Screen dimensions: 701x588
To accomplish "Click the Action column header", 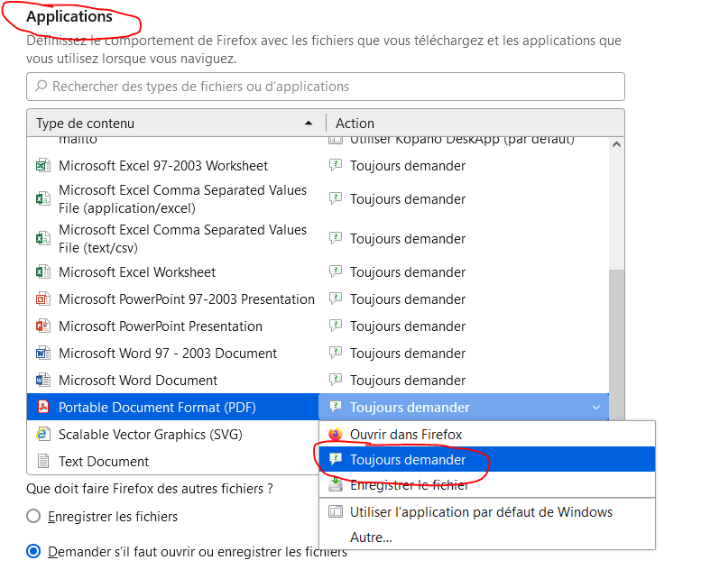I will [475, 124].
